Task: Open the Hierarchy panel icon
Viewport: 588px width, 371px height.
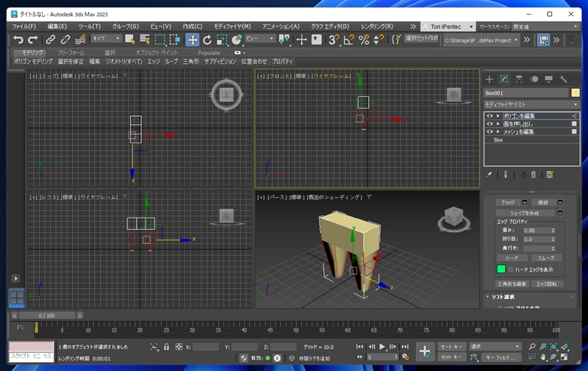Action: pyautogui.click(x=519, y=79)
